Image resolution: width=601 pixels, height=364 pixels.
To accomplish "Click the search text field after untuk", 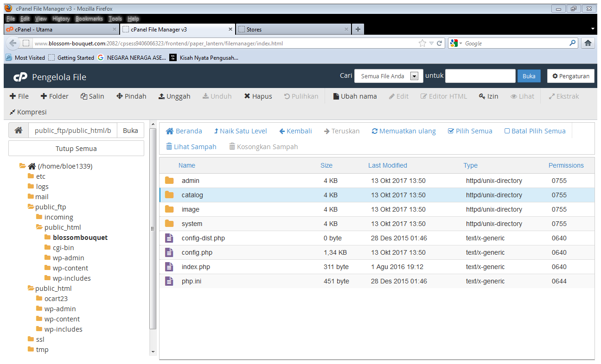I will click(480, 76).
